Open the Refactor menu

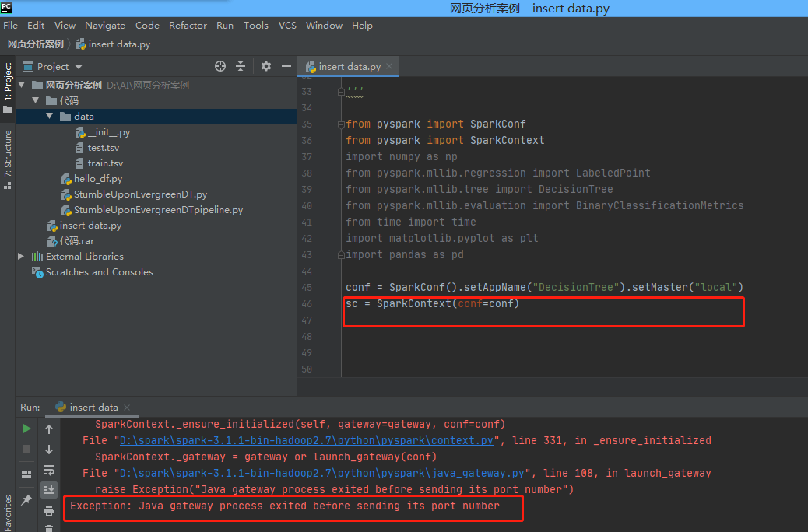tap(188, 25)
